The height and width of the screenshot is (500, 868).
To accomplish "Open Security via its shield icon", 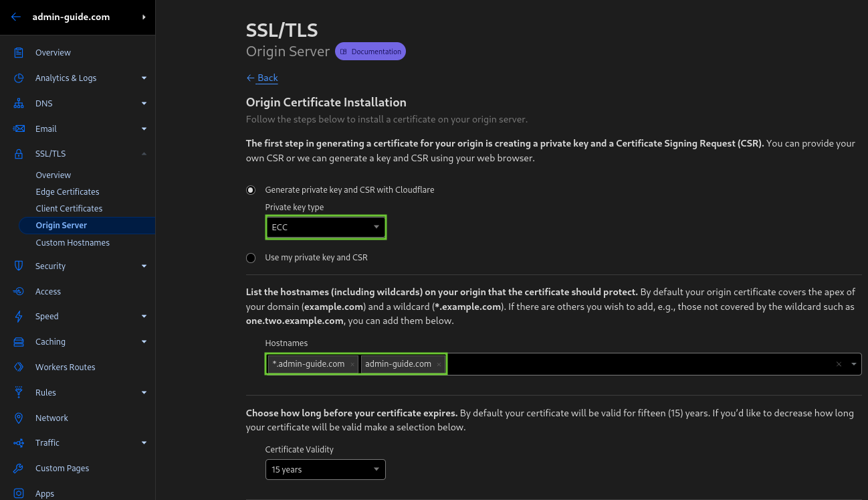I will click(x=19, y=266).
